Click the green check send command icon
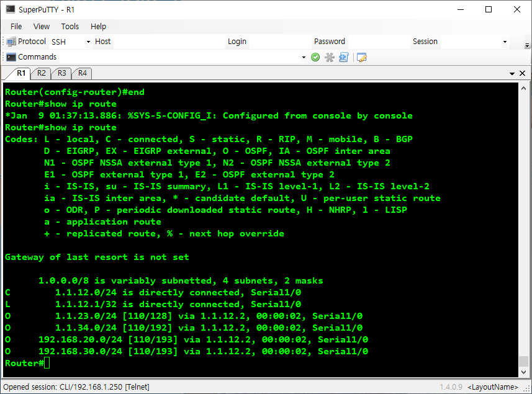The height and width of the screenshot is (394, 532). [315, 57]
